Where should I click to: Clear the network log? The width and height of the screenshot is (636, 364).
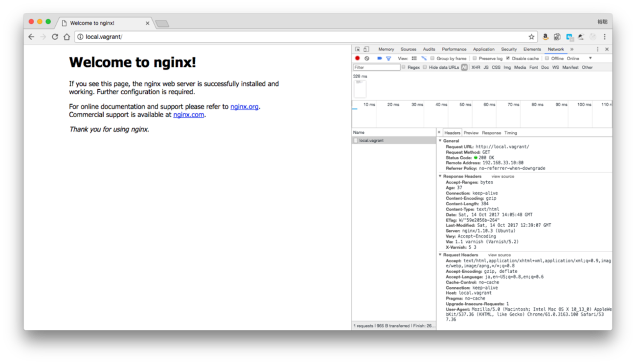(367, 58)
